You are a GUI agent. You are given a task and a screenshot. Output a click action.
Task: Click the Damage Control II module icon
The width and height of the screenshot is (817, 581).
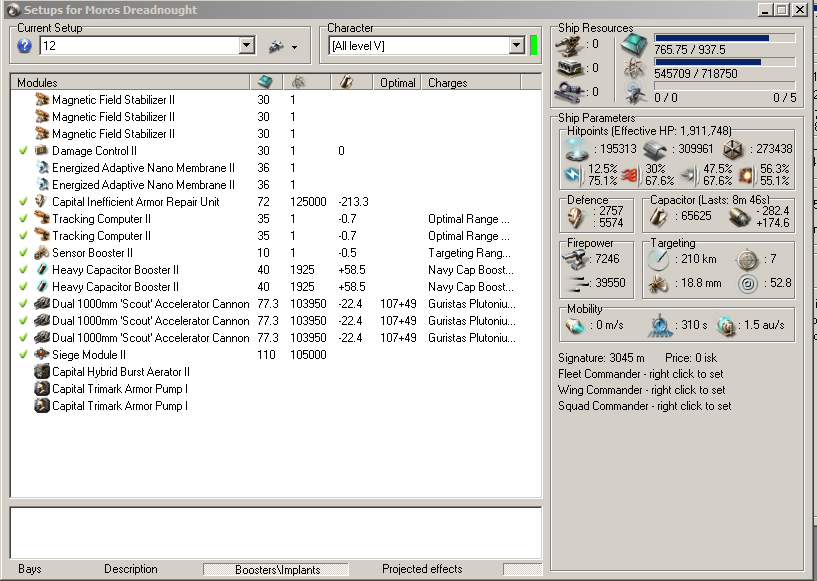(42, 151)
